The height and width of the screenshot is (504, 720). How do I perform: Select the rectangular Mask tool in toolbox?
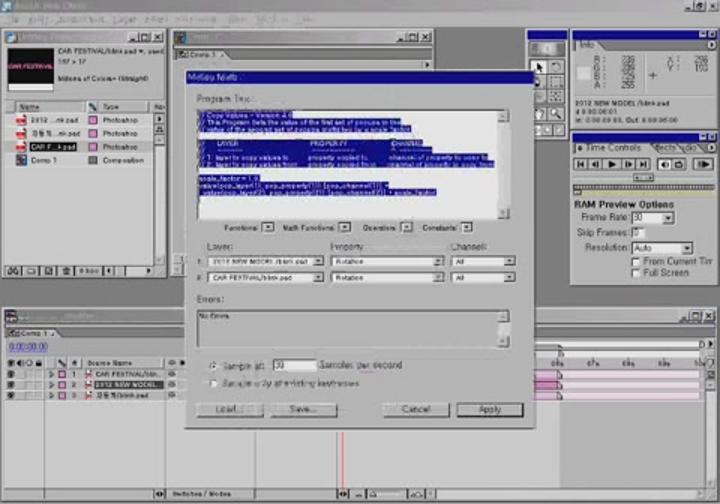coord(556,83)
